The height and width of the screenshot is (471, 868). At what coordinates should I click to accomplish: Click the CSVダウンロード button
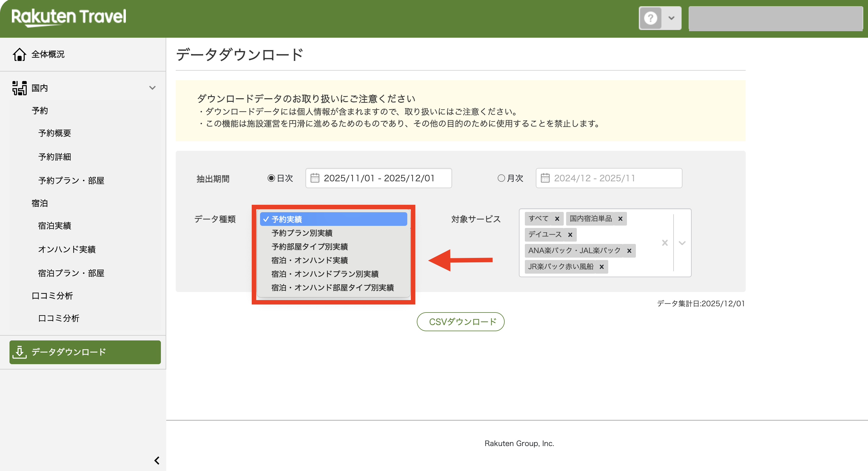coord(460,322)
